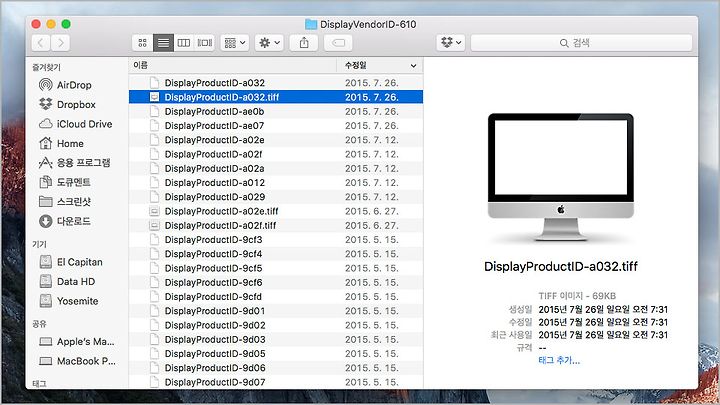Click the 태그 추가... link

pyautogui.click(x=559, y=360)
